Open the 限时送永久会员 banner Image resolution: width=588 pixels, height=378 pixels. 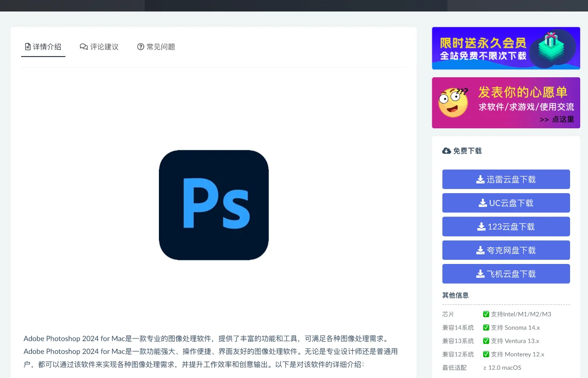pos(506,48)
